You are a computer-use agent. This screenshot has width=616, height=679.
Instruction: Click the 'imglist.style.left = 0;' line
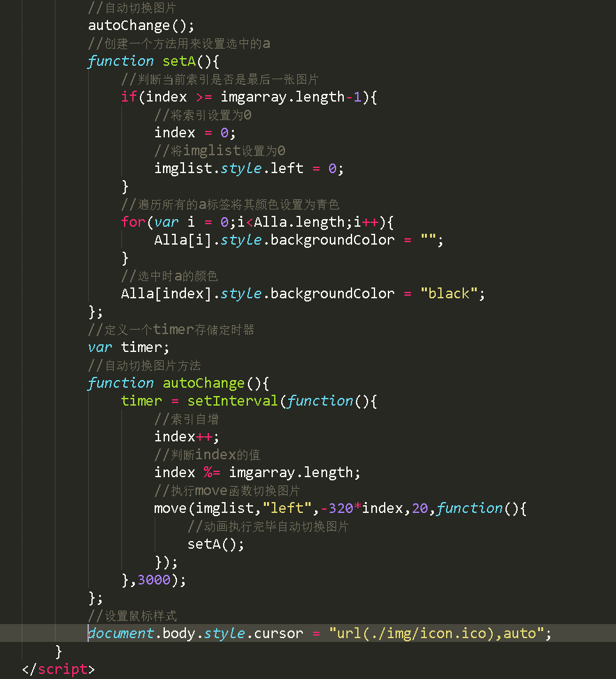click(x=249, y=169)
